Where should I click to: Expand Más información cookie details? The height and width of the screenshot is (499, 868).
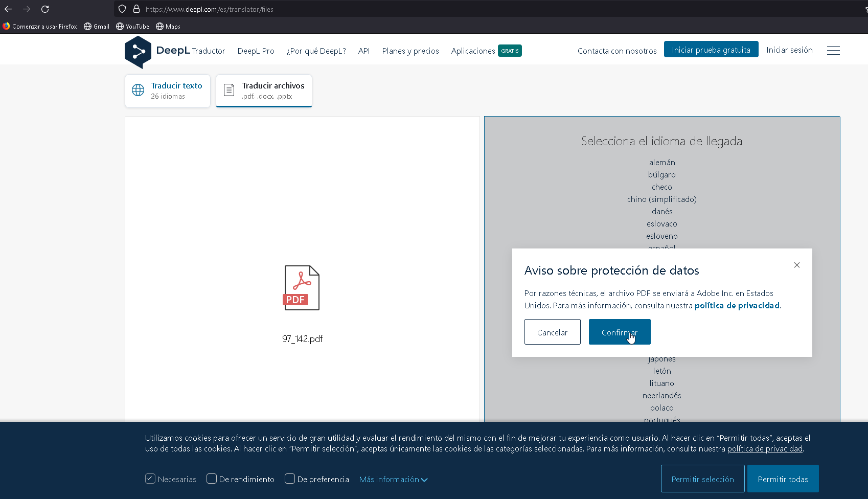(x=393, y=480)
